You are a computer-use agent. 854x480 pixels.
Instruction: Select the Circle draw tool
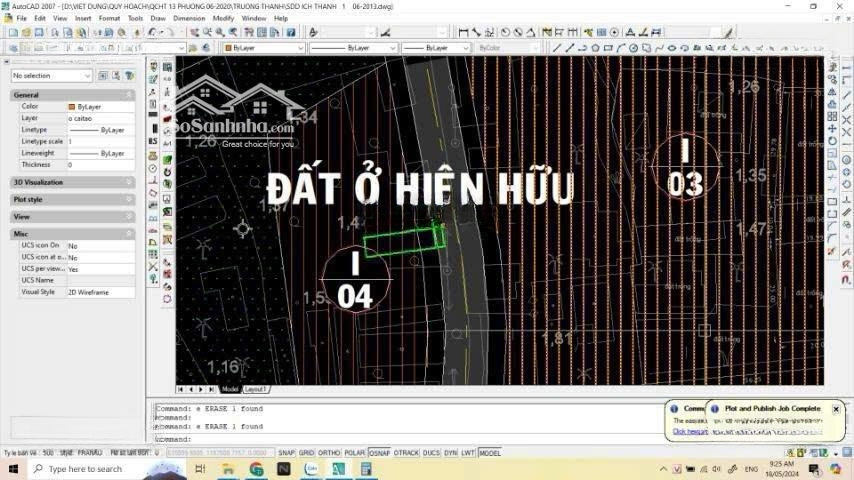coord(633,48)
